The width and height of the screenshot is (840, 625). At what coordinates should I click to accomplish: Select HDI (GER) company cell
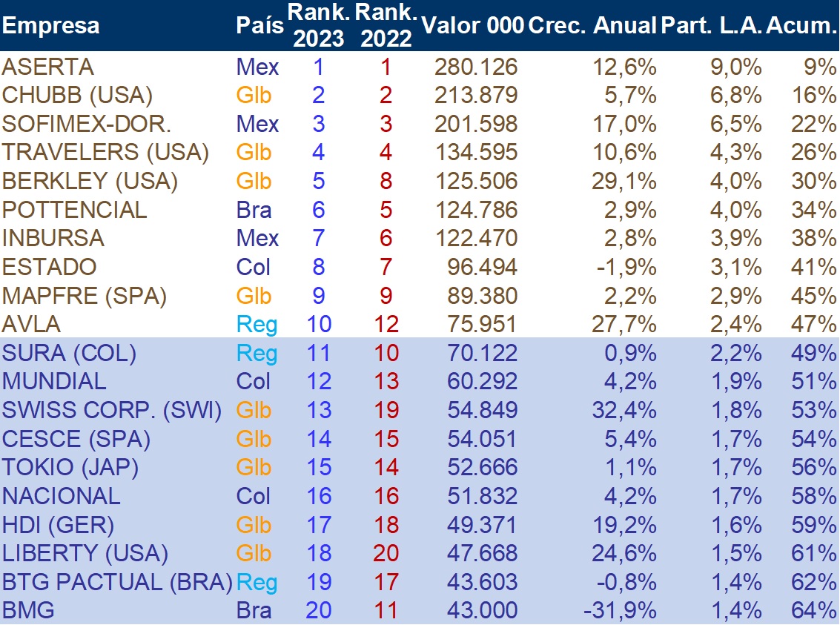[58, 525]
